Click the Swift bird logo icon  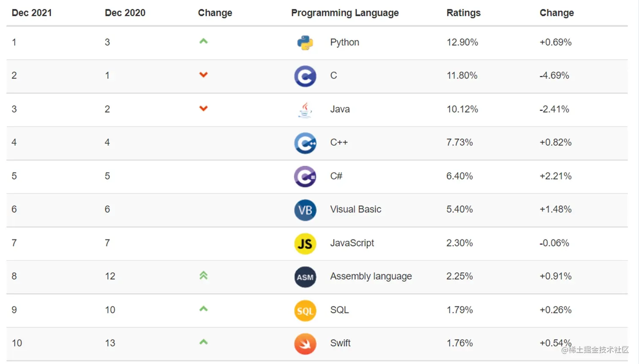coord(305,344)
